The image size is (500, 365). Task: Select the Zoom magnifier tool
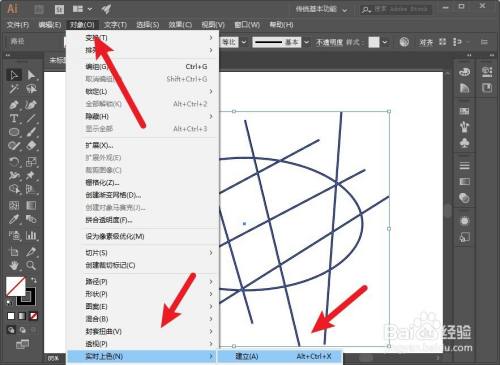pyautogui.click(x=31, y=266)
